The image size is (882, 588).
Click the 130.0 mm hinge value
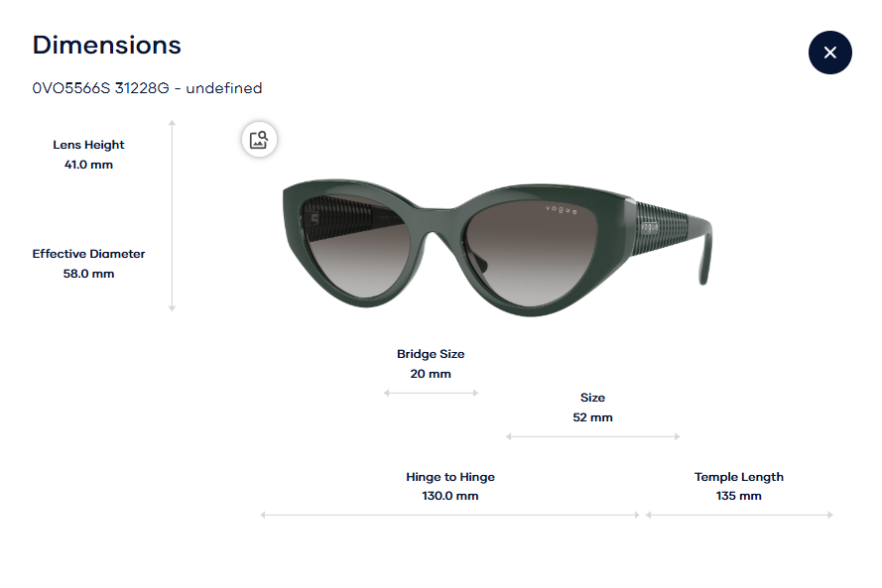coord(449,496)
